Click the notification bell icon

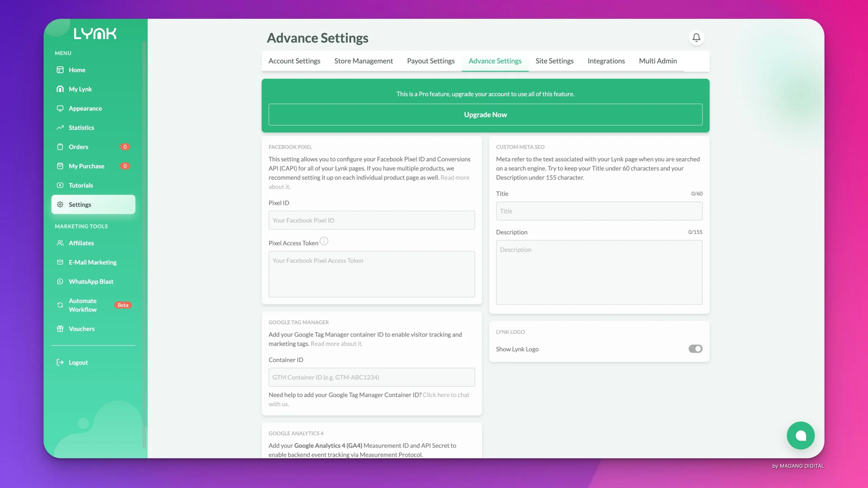(696, 38)
